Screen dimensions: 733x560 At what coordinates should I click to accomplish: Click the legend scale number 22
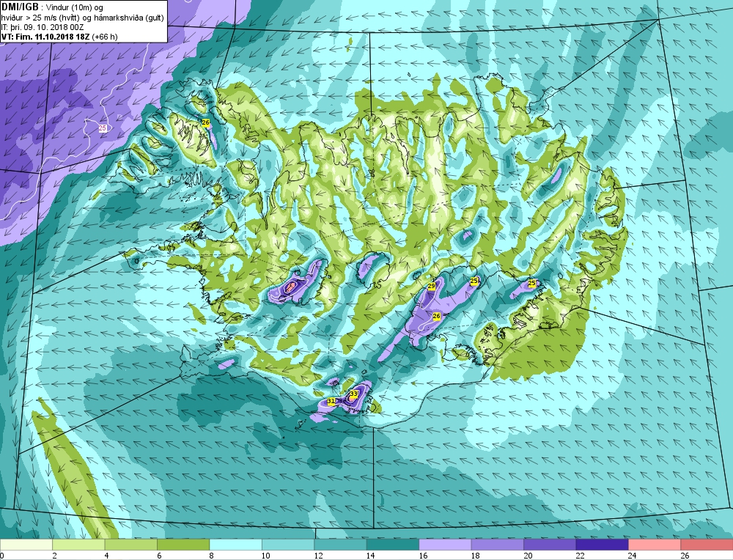coord(580,556)
